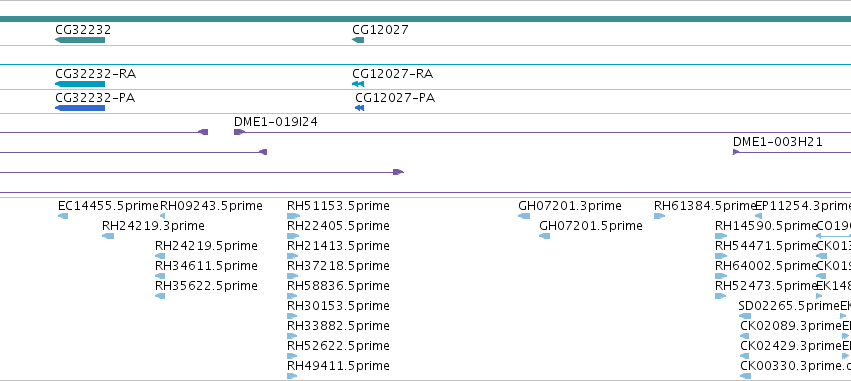Image resolution: width=851 pixels, height=381 pixels.
Task: Click the CG12027-PA protein arrow
Action: (x=359, y=108)
